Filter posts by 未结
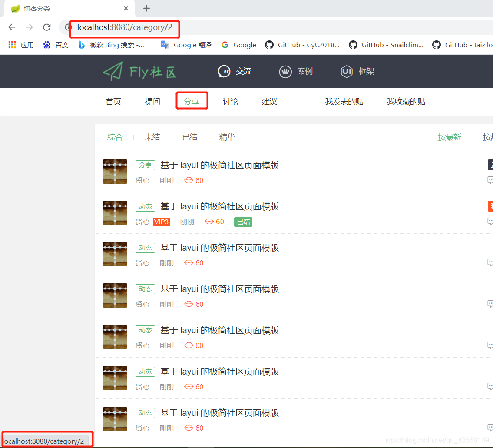This screenshot has height=448, width=493. coord(152,137)
